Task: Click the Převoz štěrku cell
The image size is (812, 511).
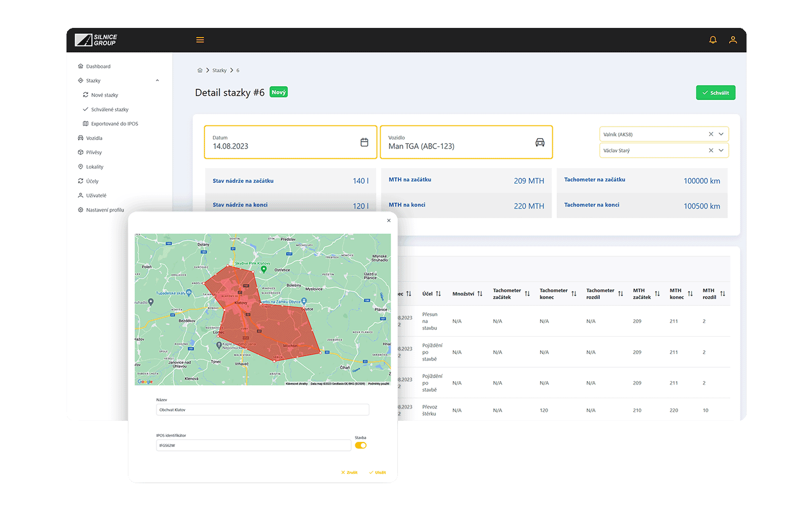Action: (430, 411)
